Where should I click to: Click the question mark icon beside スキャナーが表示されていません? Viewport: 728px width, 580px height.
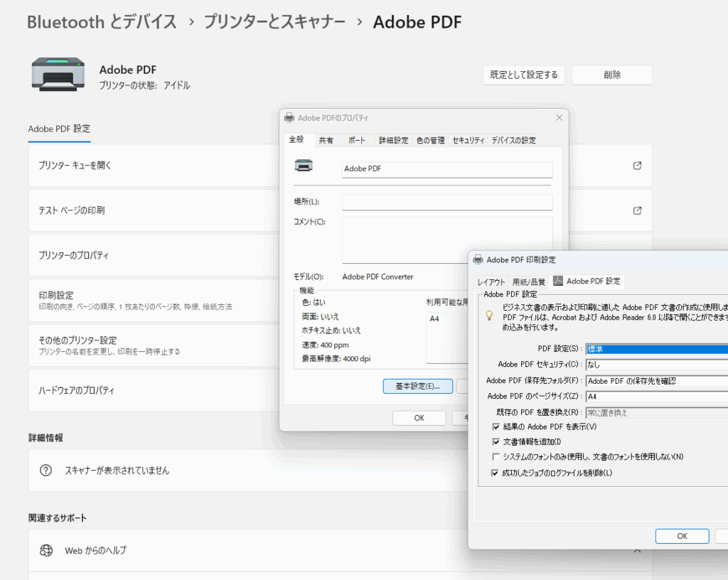coord(46,471)
